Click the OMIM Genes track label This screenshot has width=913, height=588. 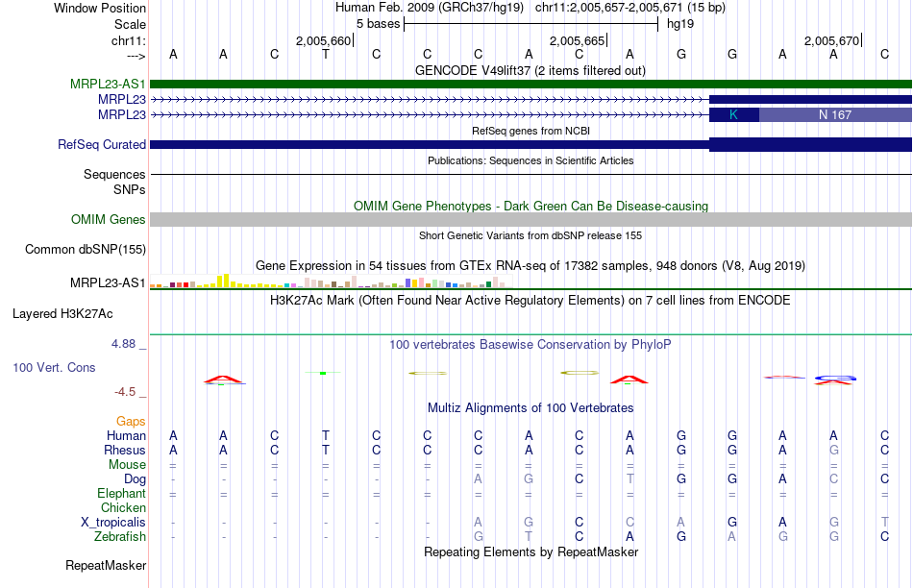pyautogui.click(x=109, y=219)
